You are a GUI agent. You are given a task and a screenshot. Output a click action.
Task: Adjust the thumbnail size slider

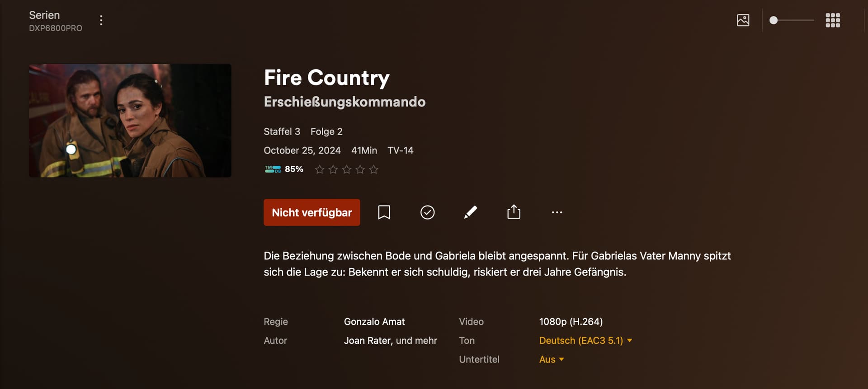(791, 20)
